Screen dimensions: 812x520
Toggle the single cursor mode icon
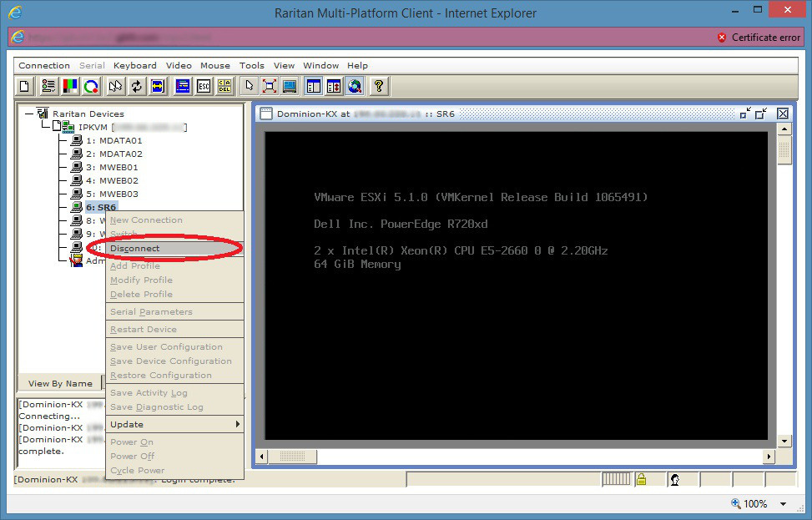click(x=248, y=86)
